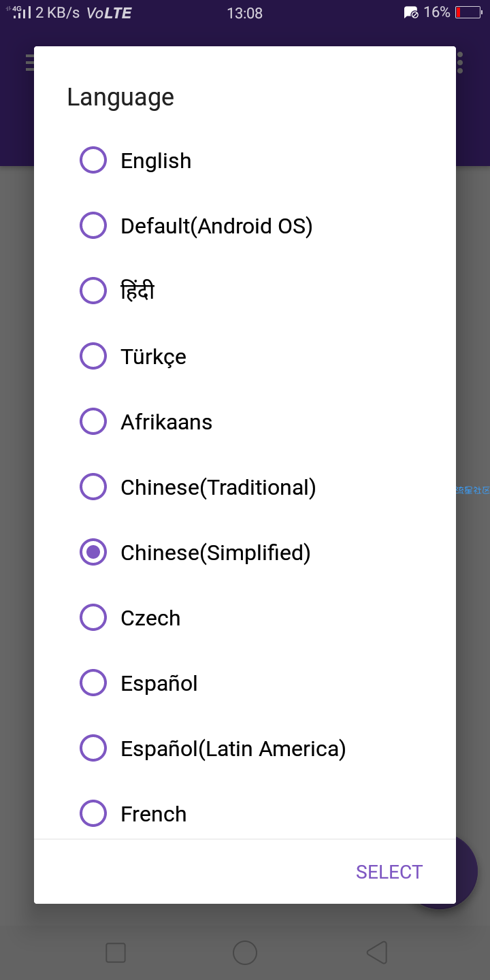This screenshot has width=490, height=980.
Task: Tap the battery icon in status bar
Action: point(469,12)
